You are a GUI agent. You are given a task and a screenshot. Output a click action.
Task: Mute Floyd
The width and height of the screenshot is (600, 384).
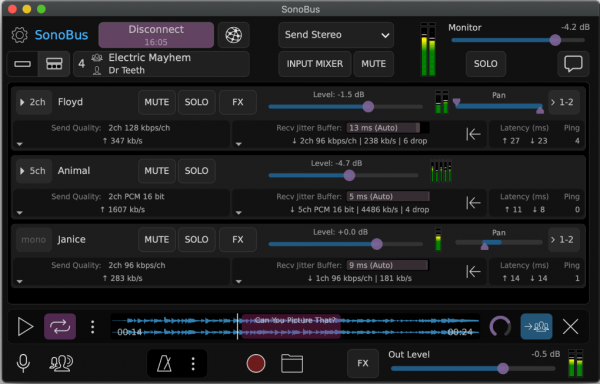tap(157, 102)
